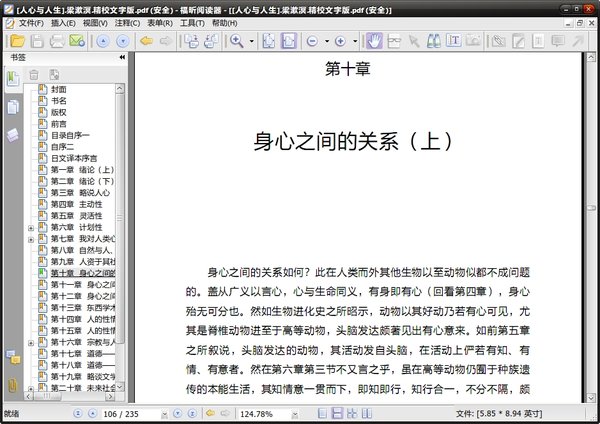Image resolution: width=600 pixels, height=424 pixels.
Task: Click the layers panel tab icon in sidebar
Action: (x=13, y=135)
